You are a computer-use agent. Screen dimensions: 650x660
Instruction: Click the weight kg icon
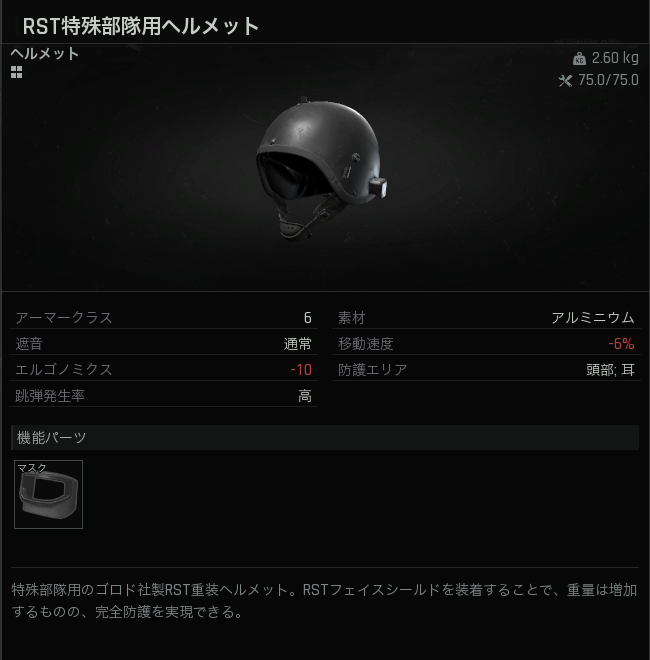pyautogui.click(x=579, y=59)
